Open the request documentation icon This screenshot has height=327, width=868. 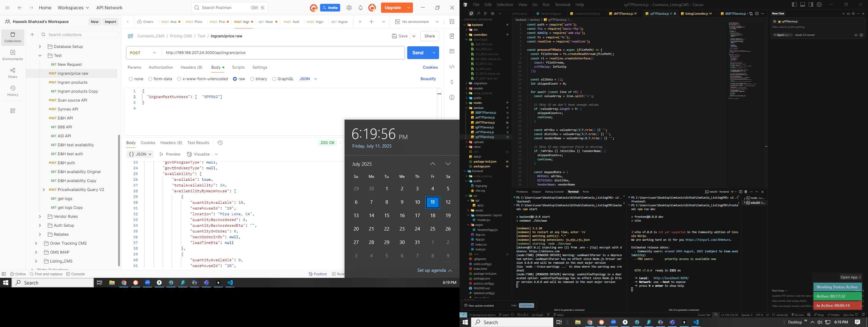click(x=452, y=36)
